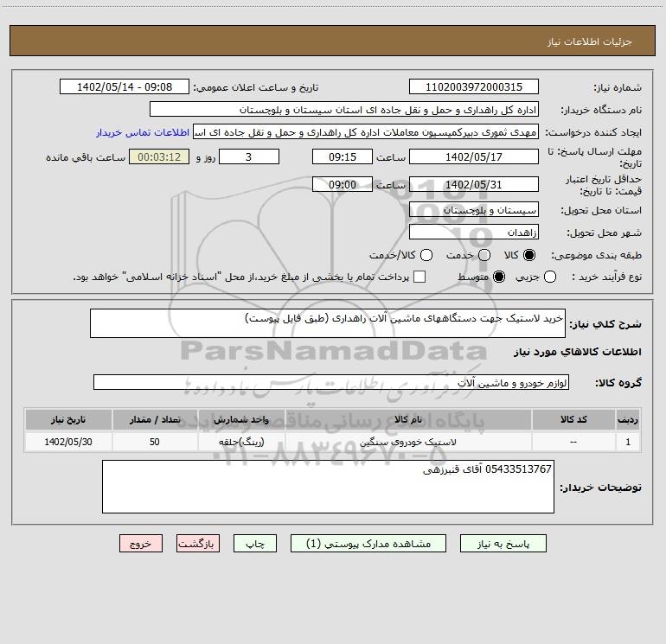Click the چاپ print button
666x644 pixels.
click(255, 544)
